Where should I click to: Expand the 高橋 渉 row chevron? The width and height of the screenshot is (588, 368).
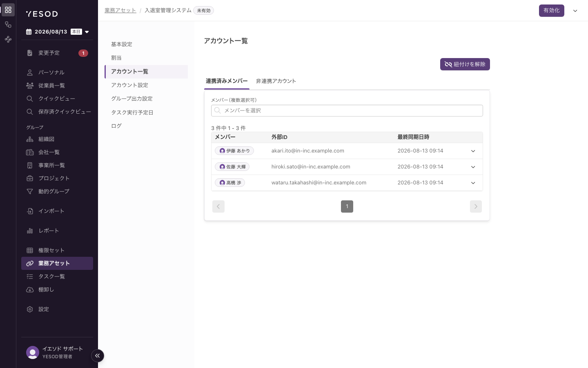pyautogui.click(x=473, y=183)
